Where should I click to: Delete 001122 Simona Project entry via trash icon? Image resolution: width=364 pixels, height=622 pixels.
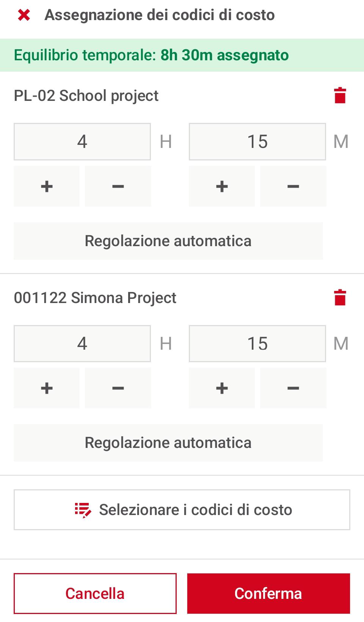pyautogui.click(x=340, y=298)
